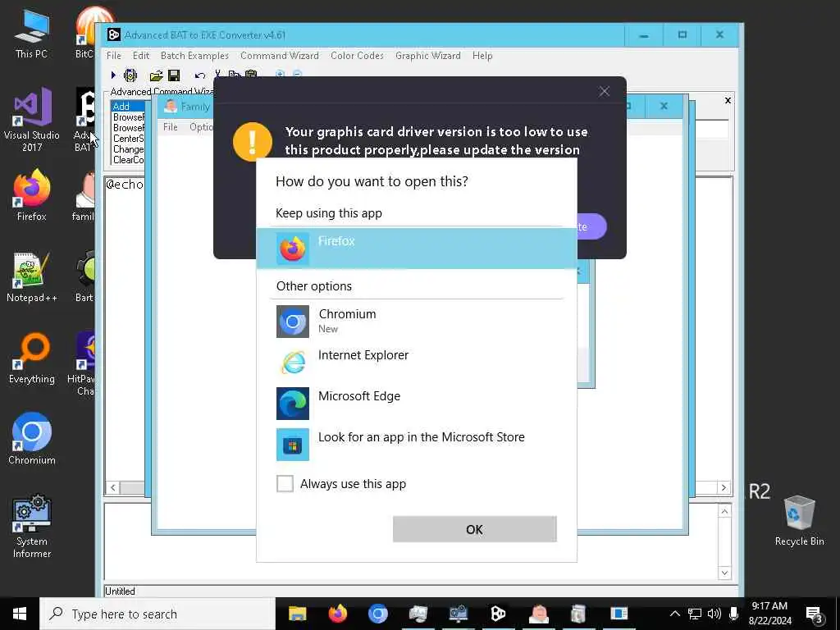Click the Undo arrow toolbar icon

200,75
